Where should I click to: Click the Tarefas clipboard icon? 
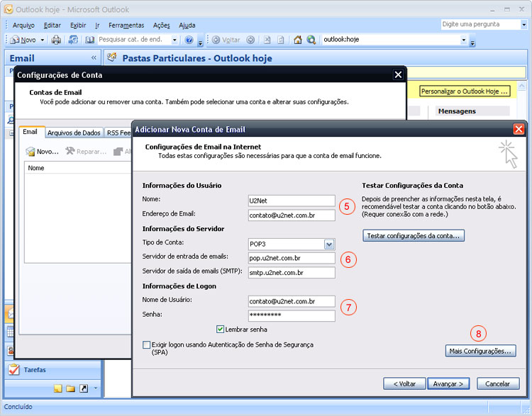click(x=13, y=369)
